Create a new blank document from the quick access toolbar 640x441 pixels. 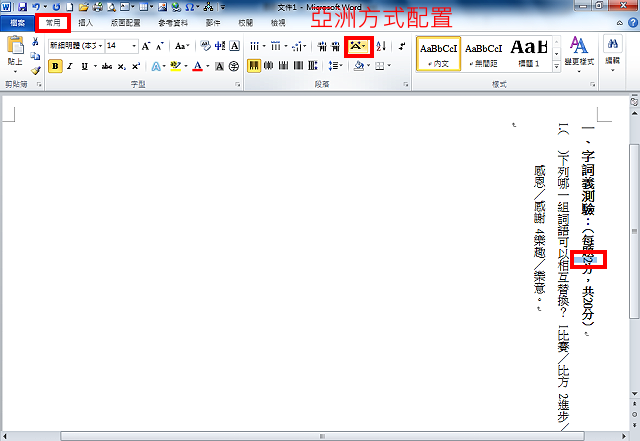(x=70, y=7)
